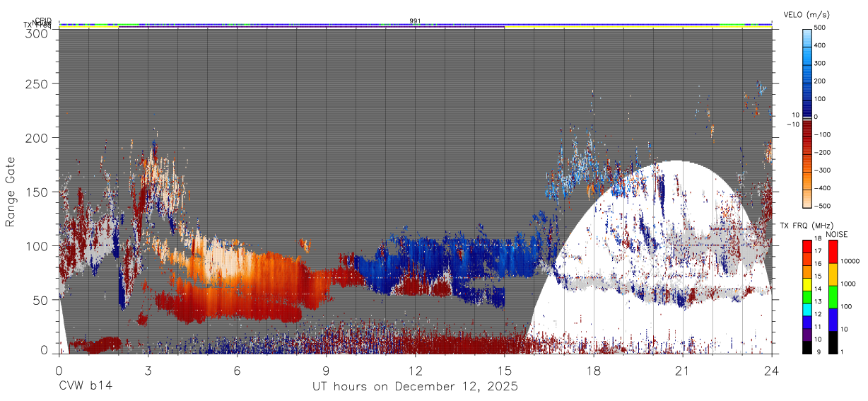The height and width of the screenshot is (401, 868).
Task: Click the orange segment of NOISE legend
Action: click(833, 274)
